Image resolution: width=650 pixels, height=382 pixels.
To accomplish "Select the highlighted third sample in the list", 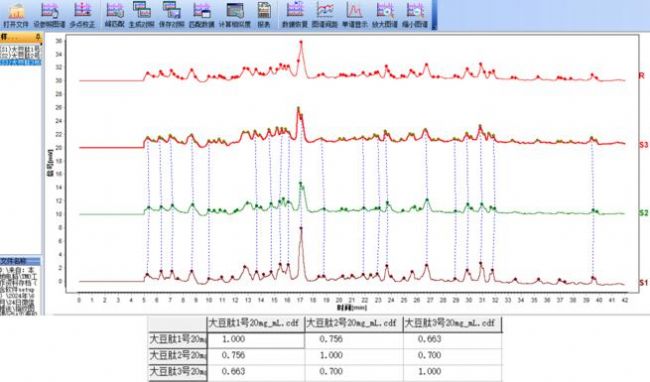I will click(x=20, y=62).
